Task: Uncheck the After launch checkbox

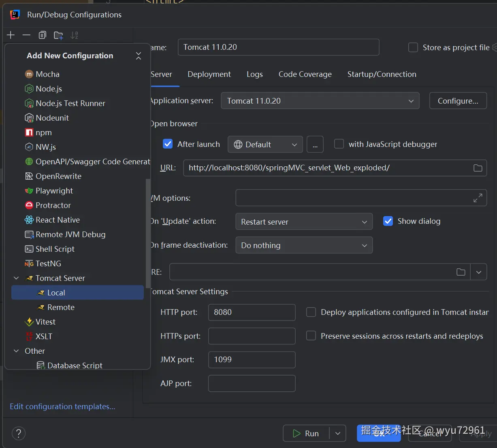Action: pos(168,144)
